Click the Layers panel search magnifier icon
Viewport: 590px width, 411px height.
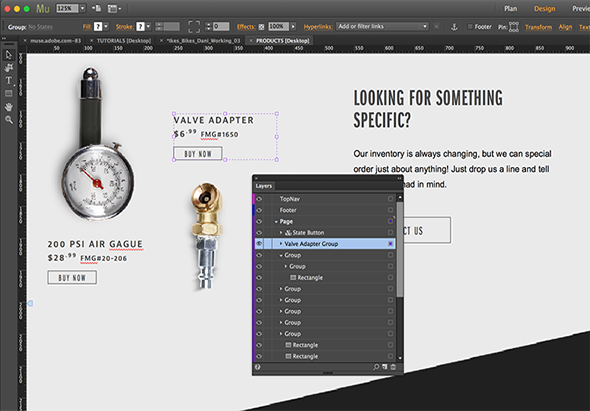(376, 367)
